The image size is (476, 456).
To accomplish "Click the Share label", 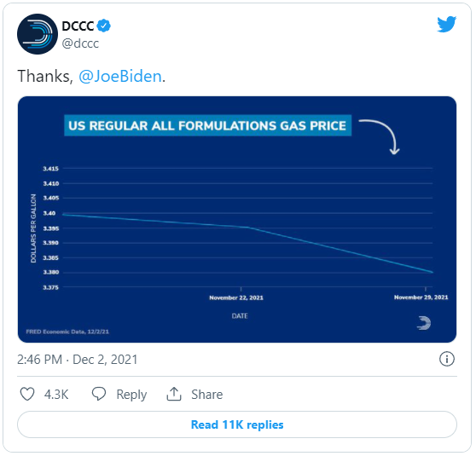I will tap(206, 395).
